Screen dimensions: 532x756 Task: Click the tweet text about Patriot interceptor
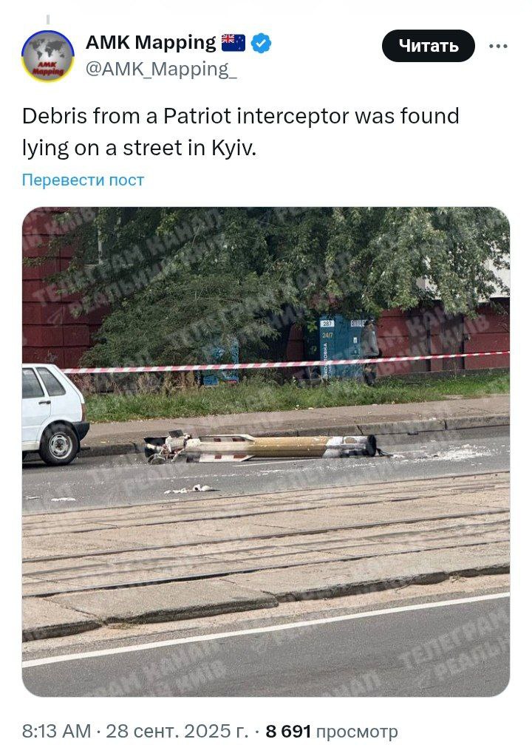tap(240, 132)
